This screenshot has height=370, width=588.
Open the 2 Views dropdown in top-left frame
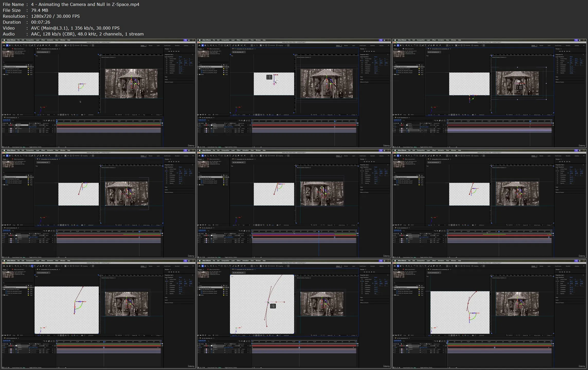tap(158, 115)
